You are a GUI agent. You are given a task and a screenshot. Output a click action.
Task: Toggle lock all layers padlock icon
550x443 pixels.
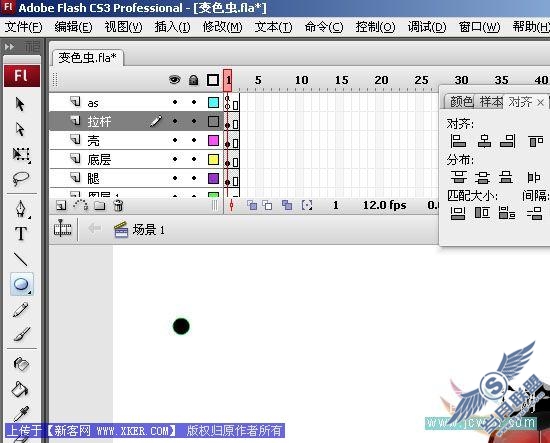pos(193,80)
